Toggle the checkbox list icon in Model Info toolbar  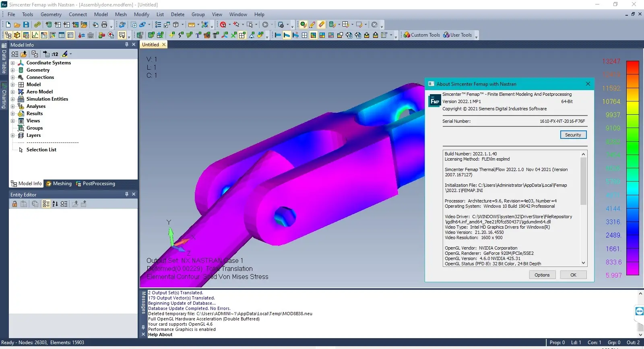[x=35, y=54]
